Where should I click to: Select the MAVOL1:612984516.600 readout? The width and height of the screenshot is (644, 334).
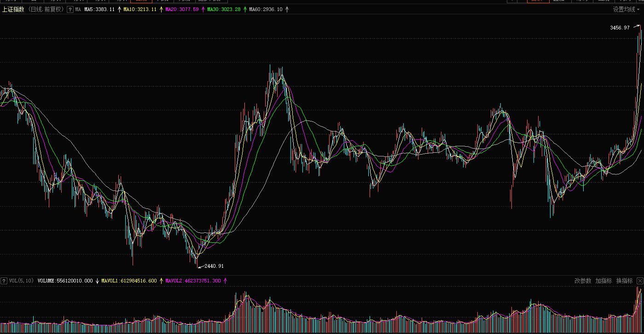(x=129, y=281)
